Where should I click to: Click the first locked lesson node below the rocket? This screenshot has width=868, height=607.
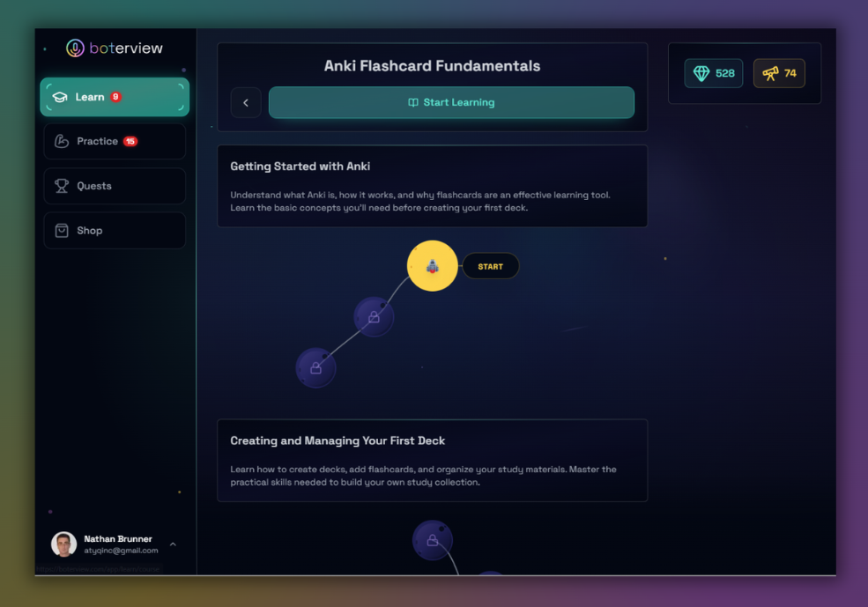pos(374,316)
